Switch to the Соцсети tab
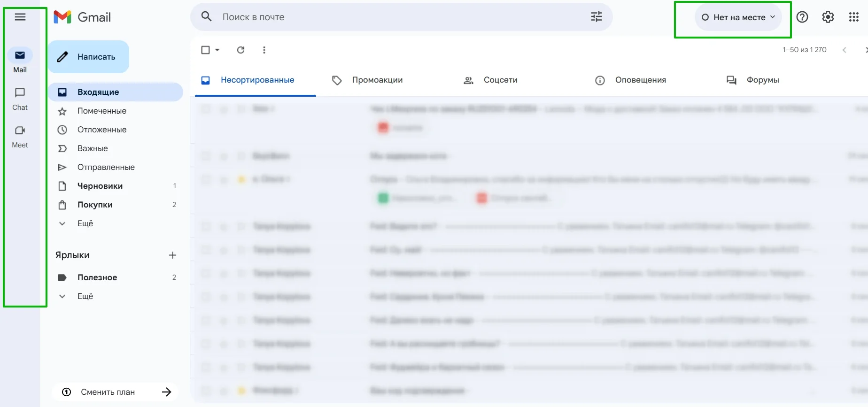The width and height of the screenshot is (868, 407). (x=500, y=80)
